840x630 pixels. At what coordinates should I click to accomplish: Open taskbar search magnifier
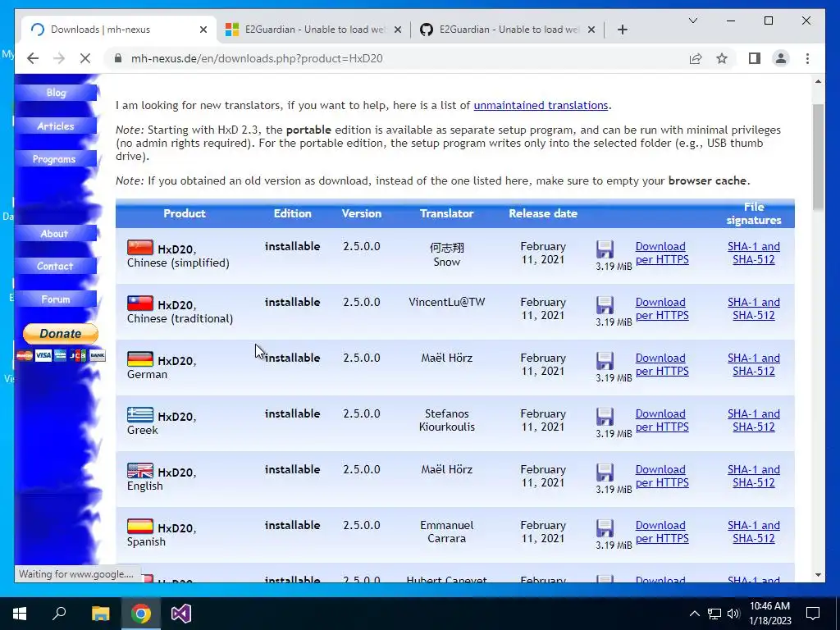(x=59, y=614)
